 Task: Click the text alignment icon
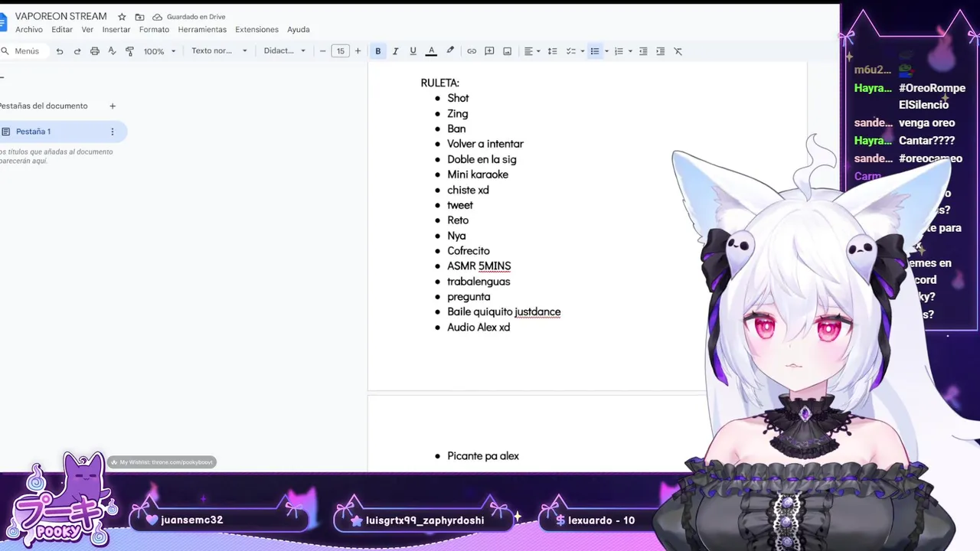click(x=529, y=51)
